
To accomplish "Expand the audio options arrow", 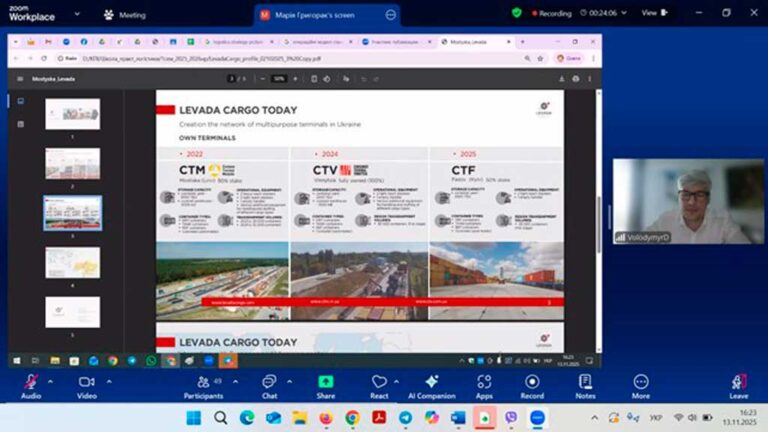I will click(x=52, y=379).
